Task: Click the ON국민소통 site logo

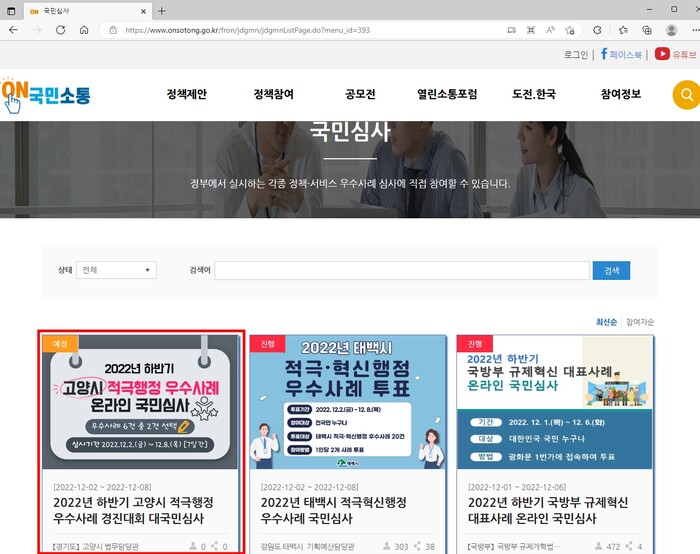Action: (x=46, y=96)
